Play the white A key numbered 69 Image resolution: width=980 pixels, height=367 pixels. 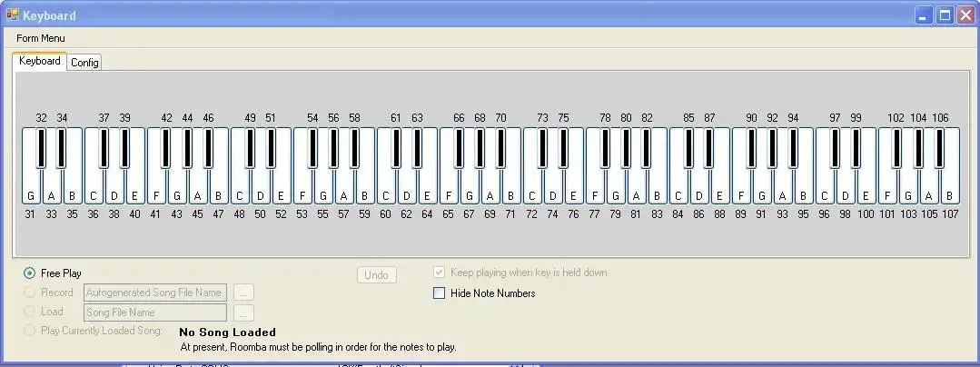pos(490,187)
